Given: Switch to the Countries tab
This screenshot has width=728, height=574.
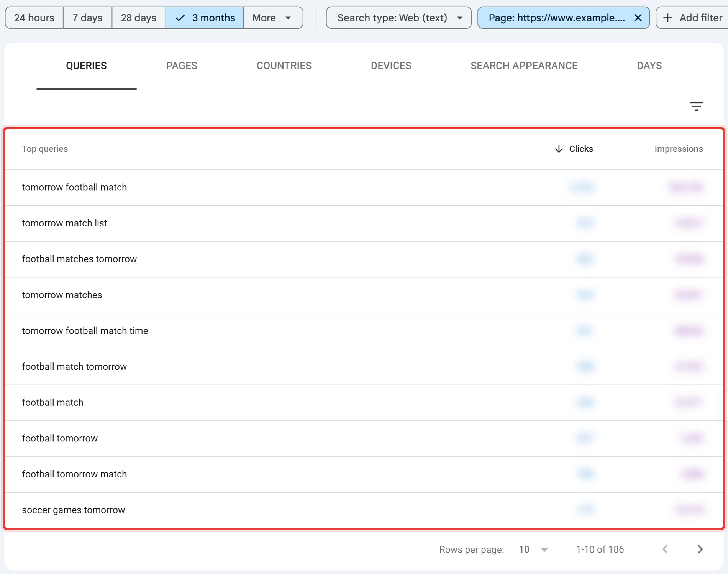Looking at the screenshot, I should coord(284,66).
